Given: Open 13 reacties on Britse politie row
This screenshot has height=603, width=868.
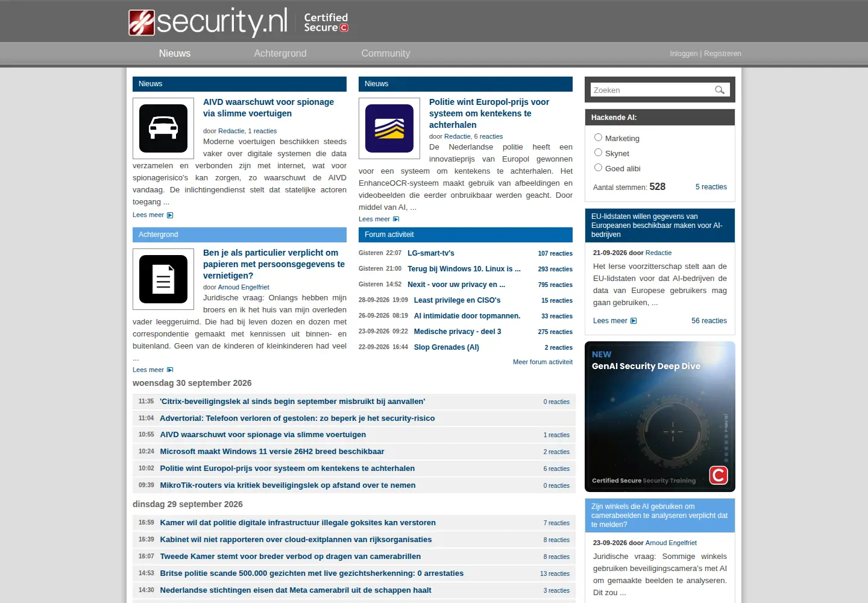Looking at the screenshot, I should click(x=555, y=574).
